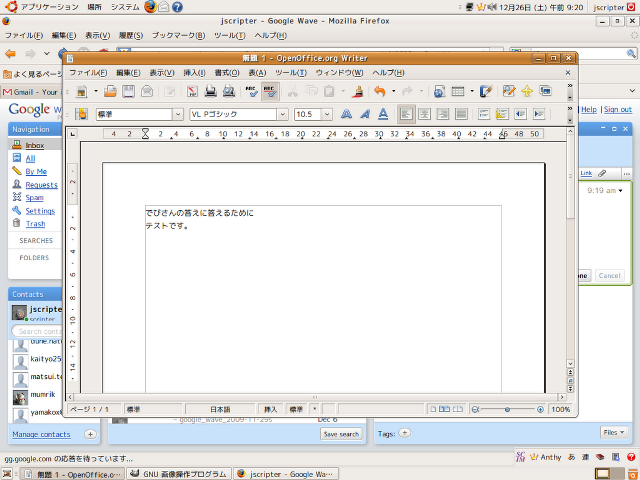The height and width of the screenshot is (480, 640).
Task: Increase paragraph indent
Action: coord(539,114)
